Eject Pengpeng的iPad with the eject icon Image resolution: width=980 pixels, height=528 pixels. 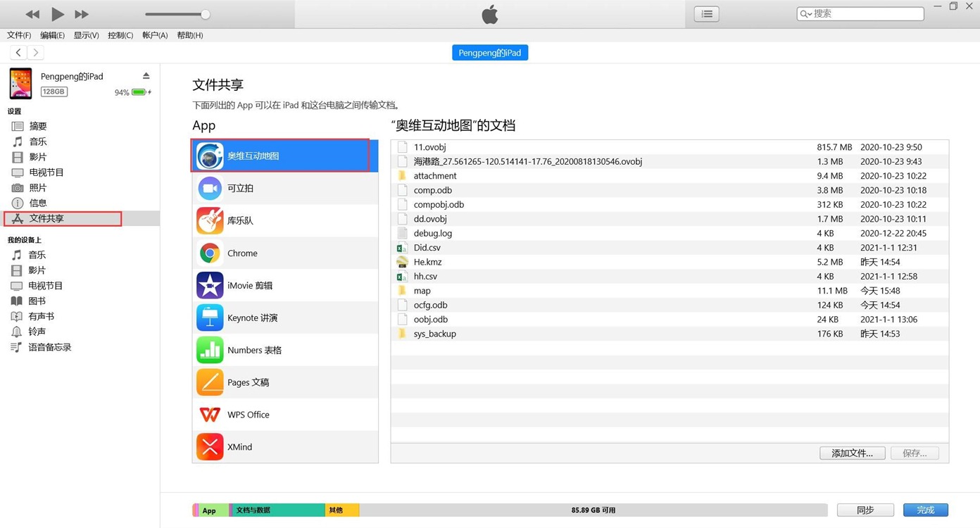click(146, 76)
